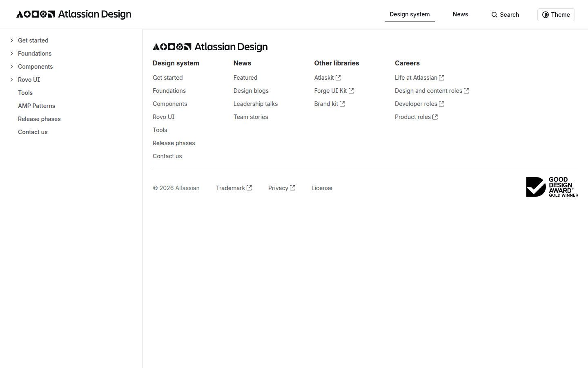Open the Team stories link
Image resolution: width=588 pixels, height=368 pixels.
tap(251, 117)
